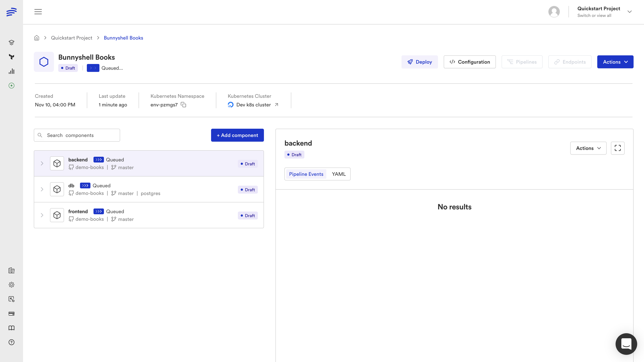Screen dimensions: 644x362
Task: Open the analytics bar chart sidebar icon
Action: point(12,71)
